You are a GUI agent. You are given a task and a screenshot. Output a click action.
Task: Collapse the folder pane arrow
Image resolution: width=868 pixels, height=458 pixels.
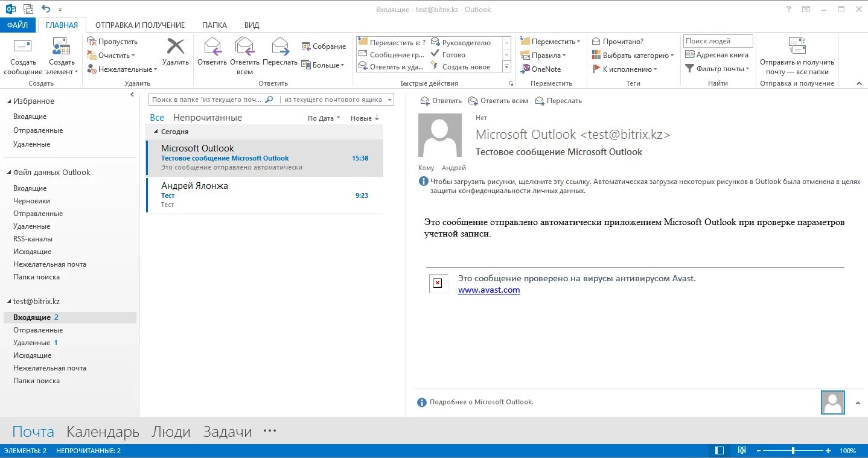(132, 95)
